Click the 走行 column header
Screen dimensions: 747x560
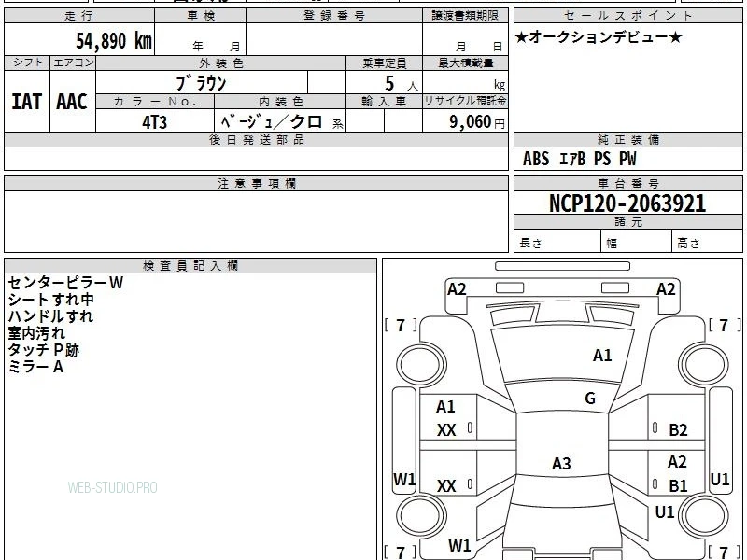click(x=79, y=16)
